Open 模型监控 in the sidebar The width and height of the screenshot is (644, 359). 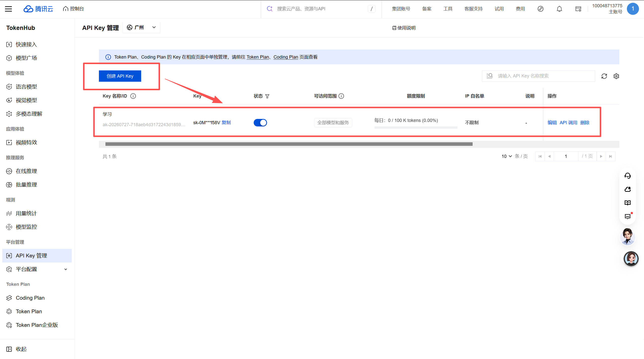pos(37,227)
